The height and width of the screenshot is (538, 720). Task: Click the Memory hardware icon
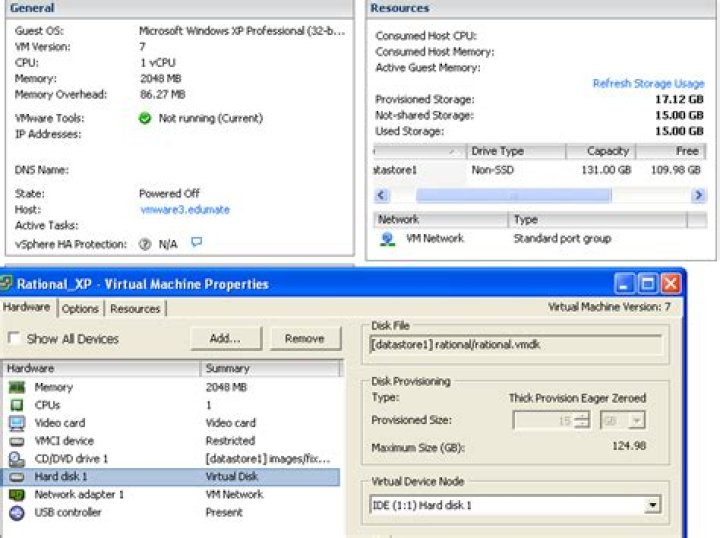point(17,387)
